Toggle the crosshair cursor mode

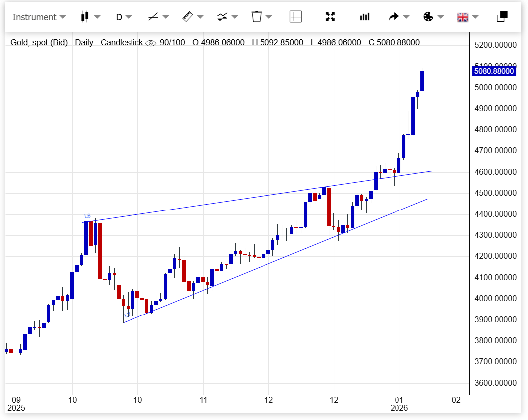click(x=296, y=17)
